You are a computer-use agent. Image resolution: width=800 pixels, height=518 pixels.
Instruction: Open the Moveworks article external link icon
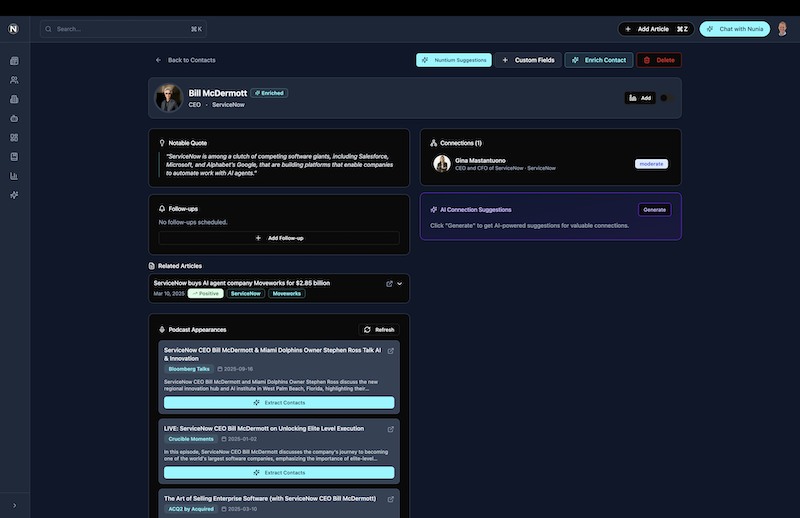(389, 284)
